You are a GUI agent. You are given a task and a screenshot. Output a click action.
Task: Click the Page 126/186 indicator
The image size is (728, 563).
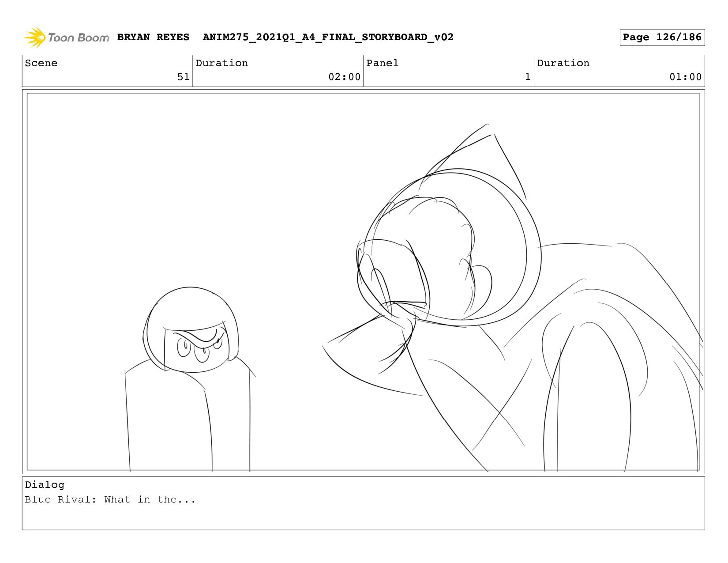coord(662,37)
